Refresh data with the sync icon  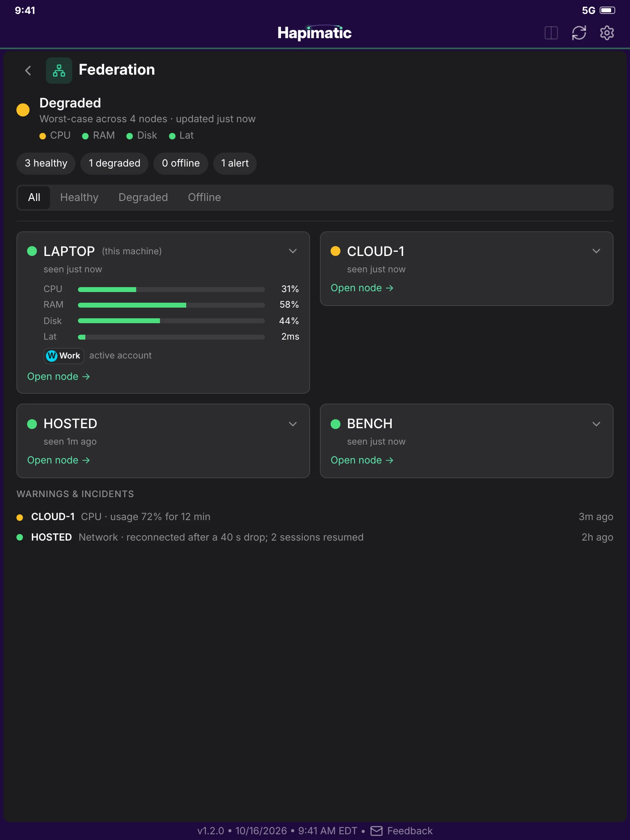click(x=579, y=33)
